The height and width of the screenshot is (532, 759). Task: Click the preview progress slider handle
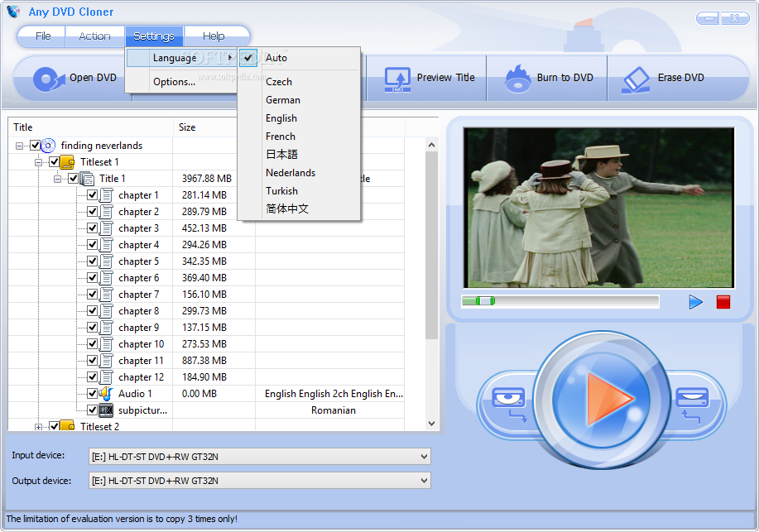(x=485, y=301)
